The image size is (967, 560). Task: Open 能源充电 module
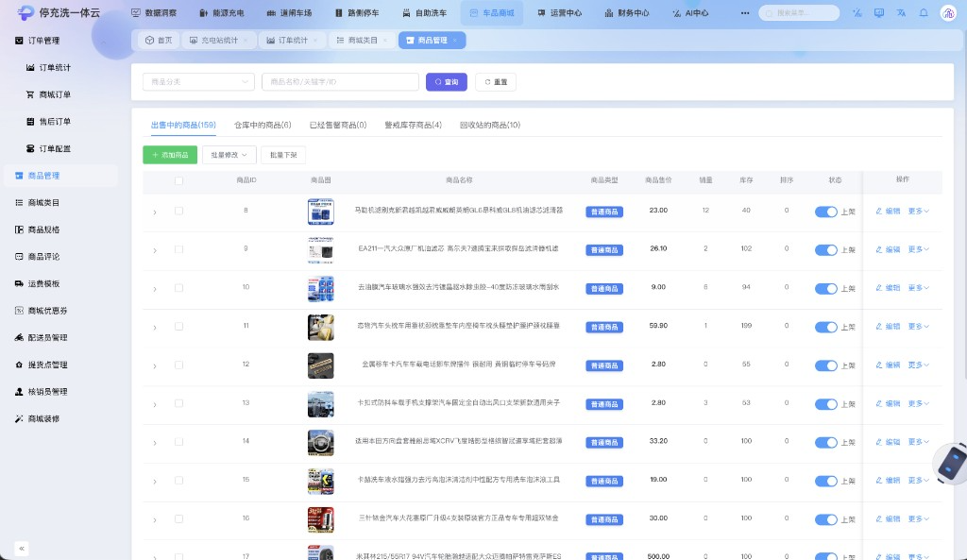(x=221, y=13)
